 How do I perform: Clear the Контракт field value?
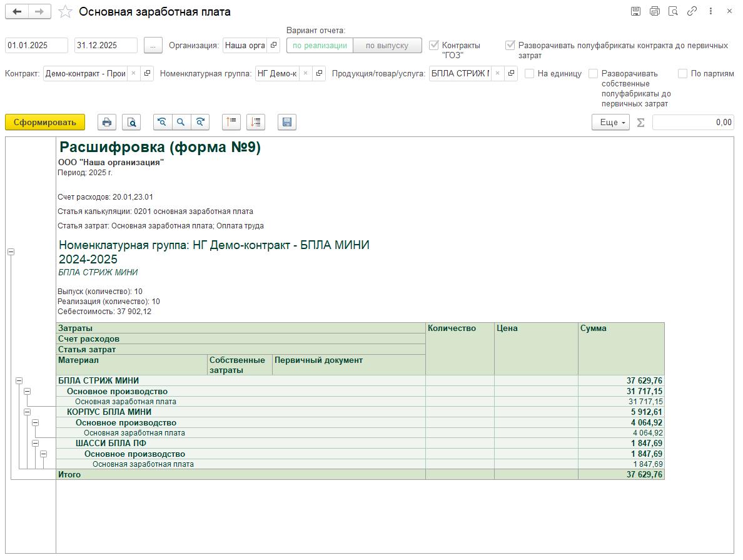click(x=134, y=73)
